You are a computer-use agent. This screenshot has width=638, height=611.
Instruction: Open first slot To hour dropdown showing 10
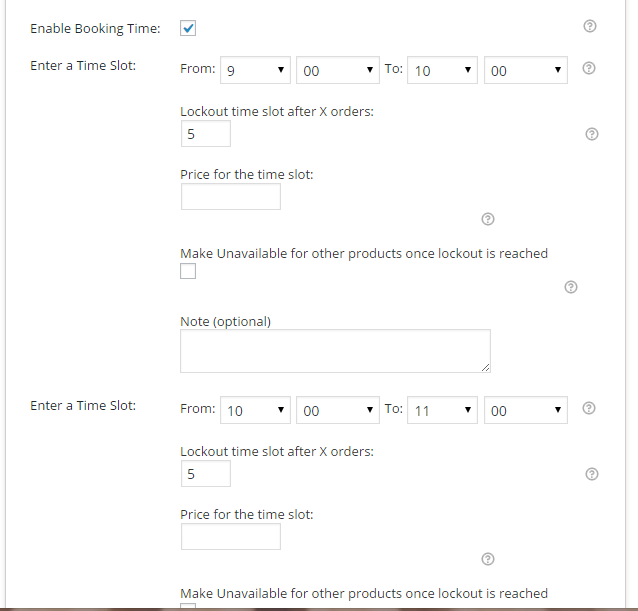(442, 70)
